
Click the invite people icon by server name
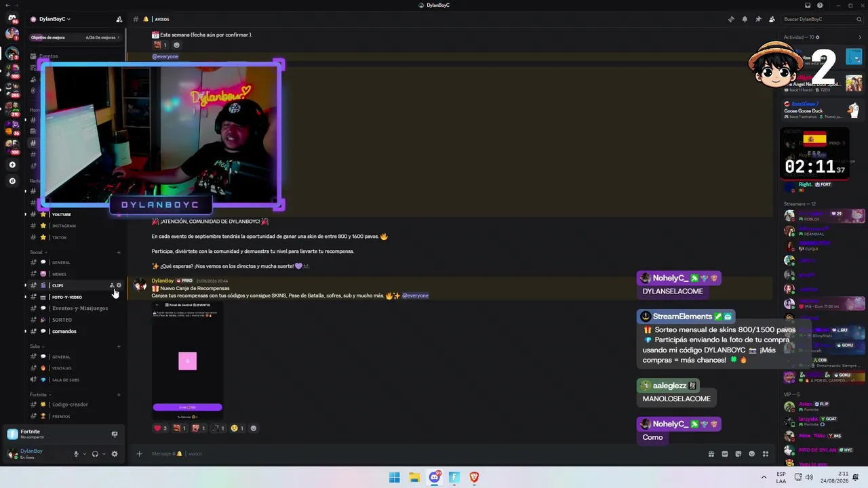pyautogui.click(x=119, y=19)
